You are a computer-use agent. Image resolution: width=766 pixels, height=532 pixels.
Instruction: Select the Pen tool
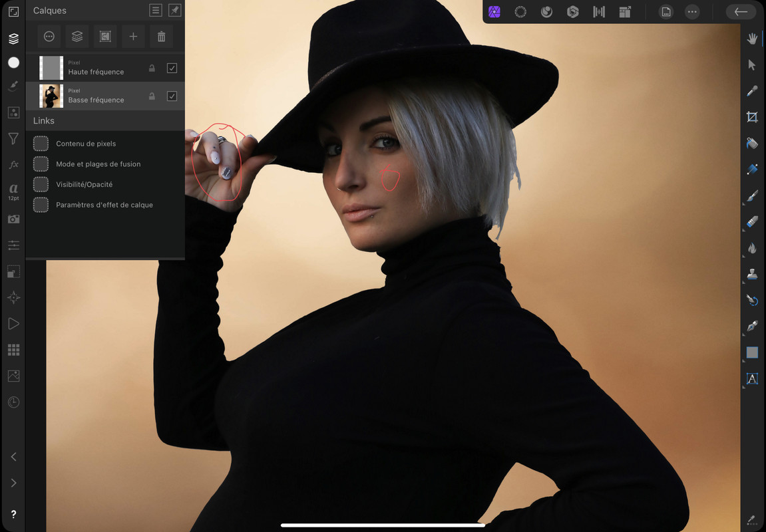click(x=752, y=326)
